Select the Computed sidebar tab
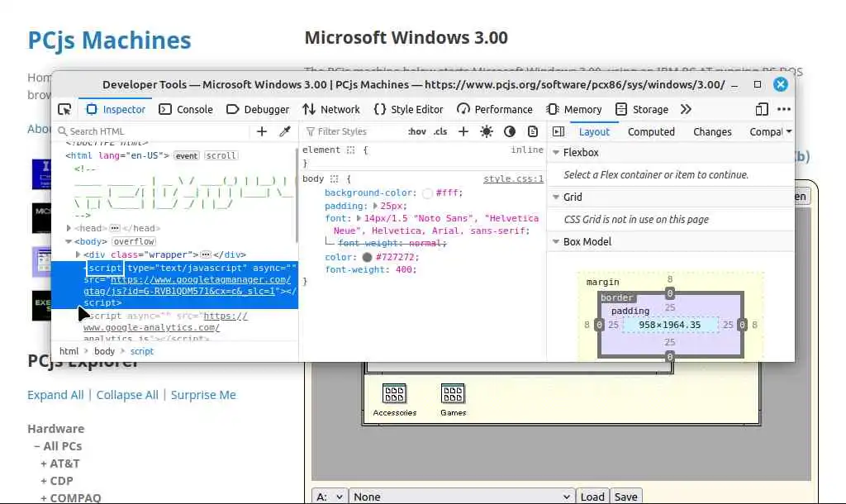The height and width of the screenshot is (504, 846). (x=651, y=131)
